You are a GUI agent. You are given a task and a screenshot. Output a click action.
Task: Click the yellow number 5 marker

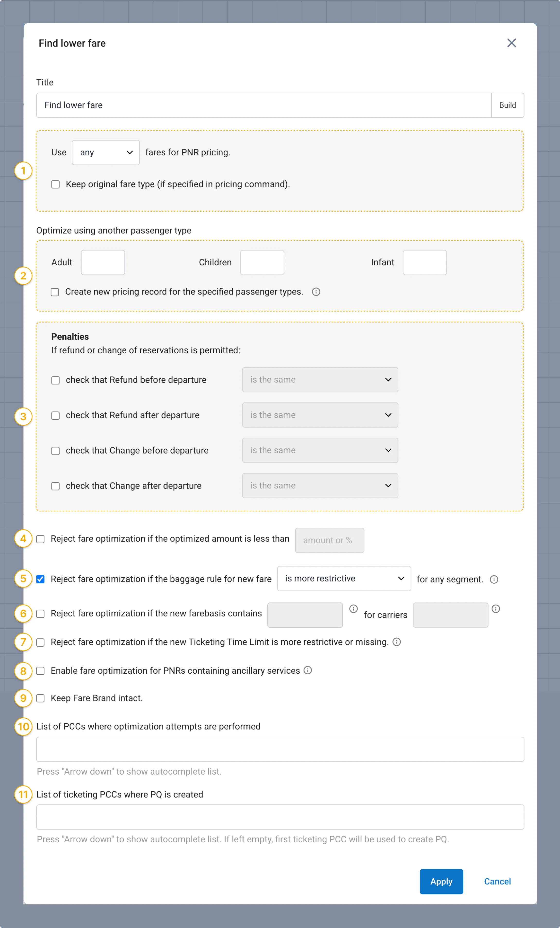(23, 579)
